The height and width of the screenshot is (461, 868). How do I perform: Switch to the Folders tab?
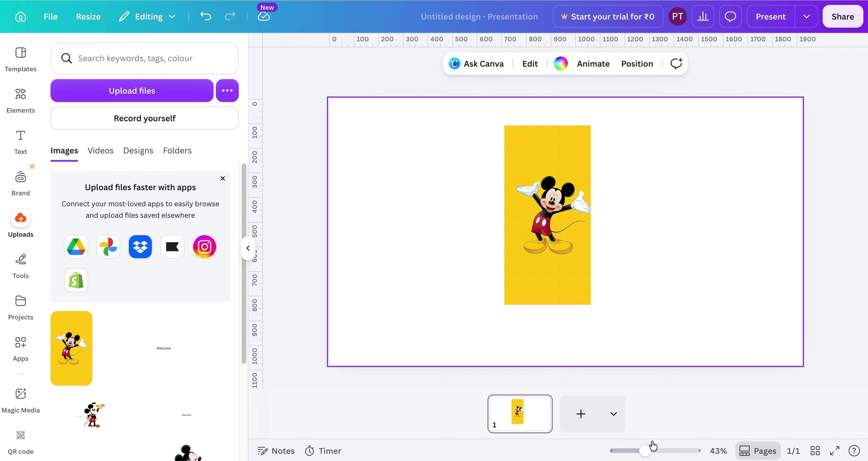tap(177, 151)
